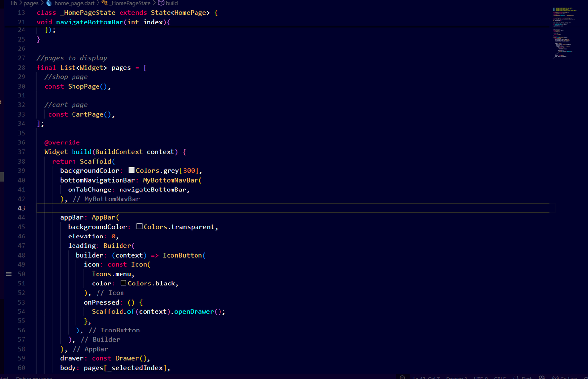Image resolution: width=588 pixels, height=379 pixels.
Task: Place cursor on empty highlighted line 43
Action: click(x=293, y=208)
